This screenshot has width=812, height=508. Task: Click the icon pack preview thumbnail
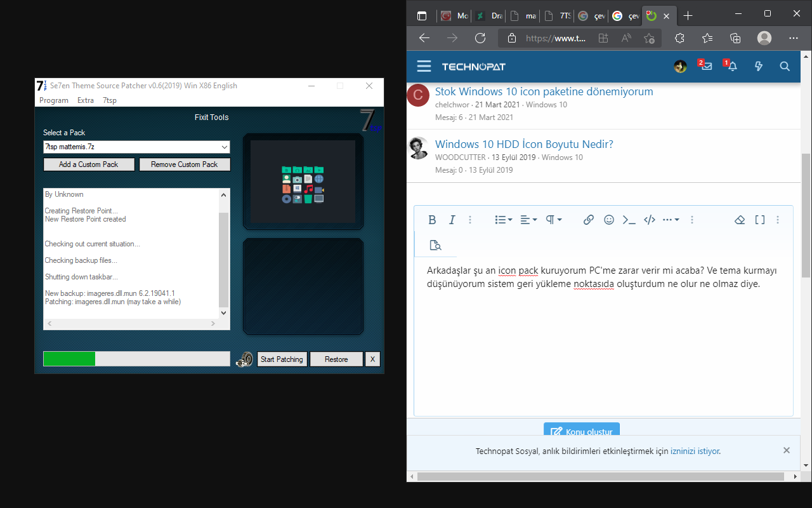click(303, 182)
